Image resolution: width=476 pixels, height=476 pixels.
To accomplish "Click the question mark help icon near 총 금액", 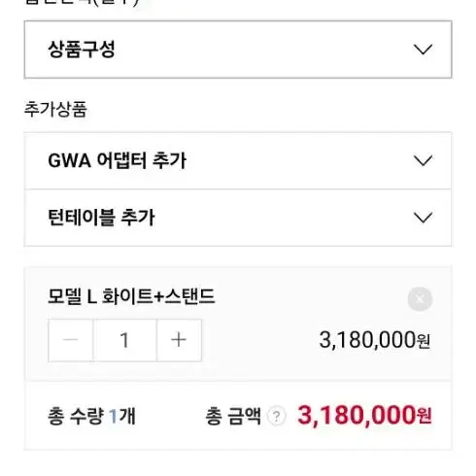I will tap(277, 416).
